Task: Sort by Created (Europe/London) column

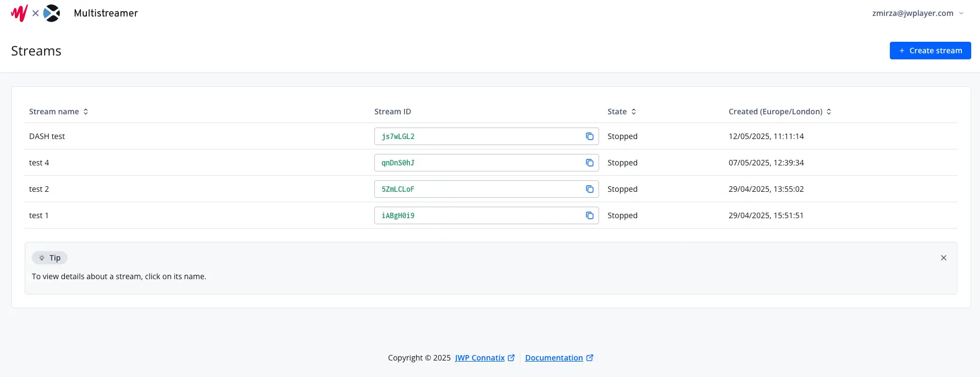Action: click(780, 112)
